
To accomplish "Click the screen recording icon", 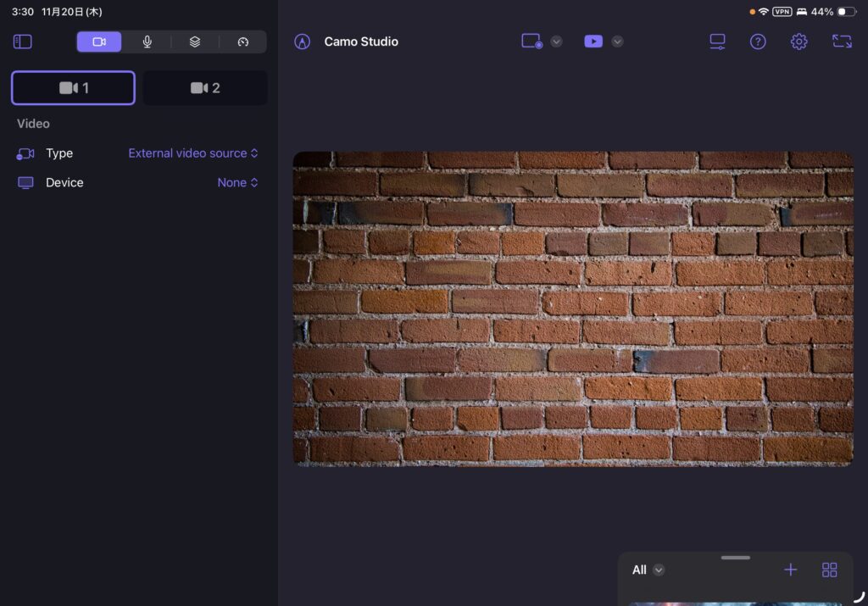I will click(531, 41).
